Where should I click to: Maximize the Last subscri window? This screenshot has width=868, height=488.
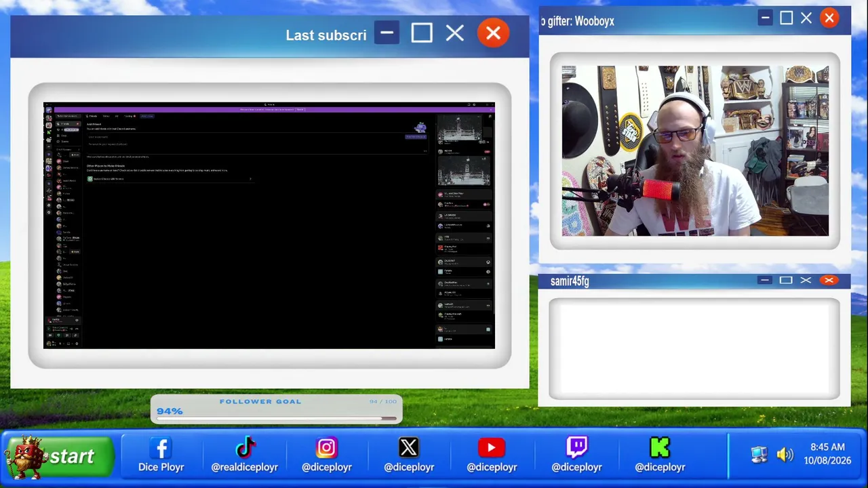(422, 33)
